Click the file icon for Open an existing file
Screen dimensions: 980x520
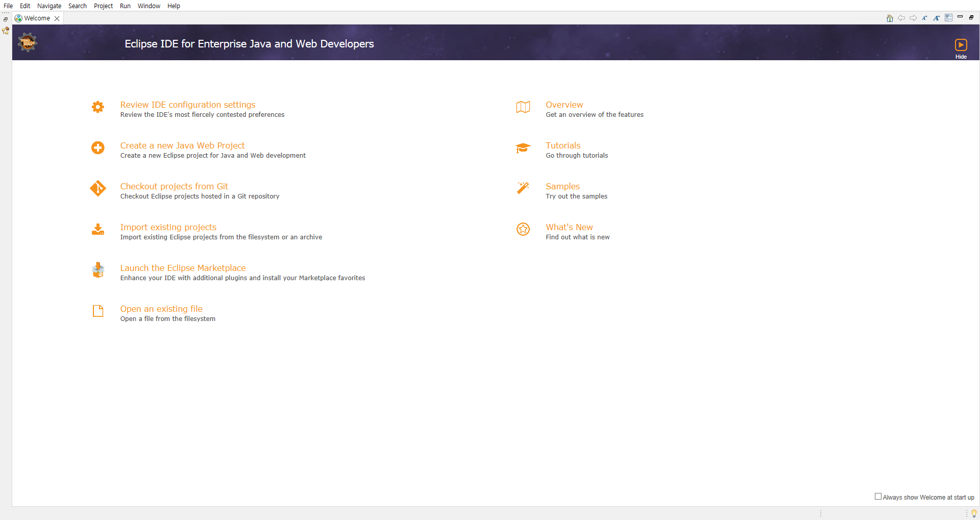[x=98, y=311]
